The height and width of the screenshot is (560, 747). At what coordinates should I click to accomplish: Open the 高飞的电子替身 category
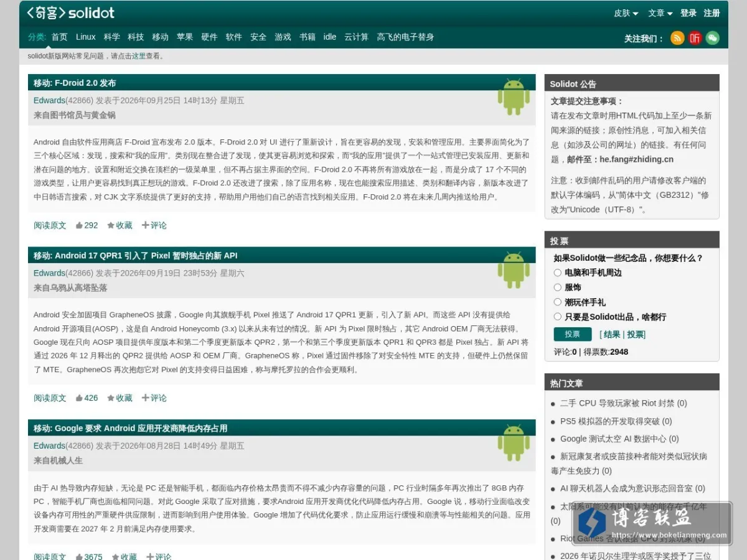pyautogui.click(x=405, y=37)
